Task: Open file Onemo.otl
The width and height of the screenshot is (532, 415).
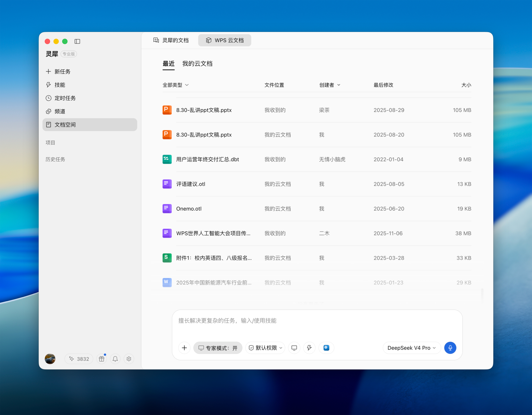Action: [189, 209]
